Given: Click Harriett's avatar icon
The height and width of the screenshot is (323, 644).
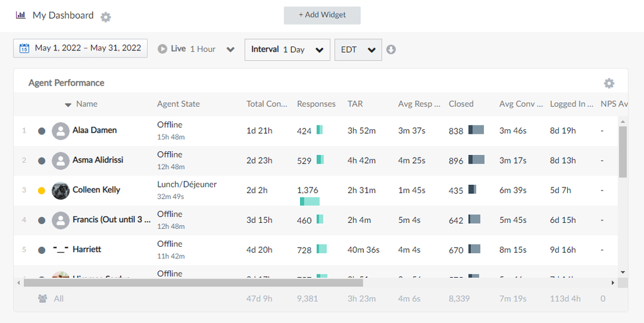Looking at the screenshot, I should (x=61, y=249).
